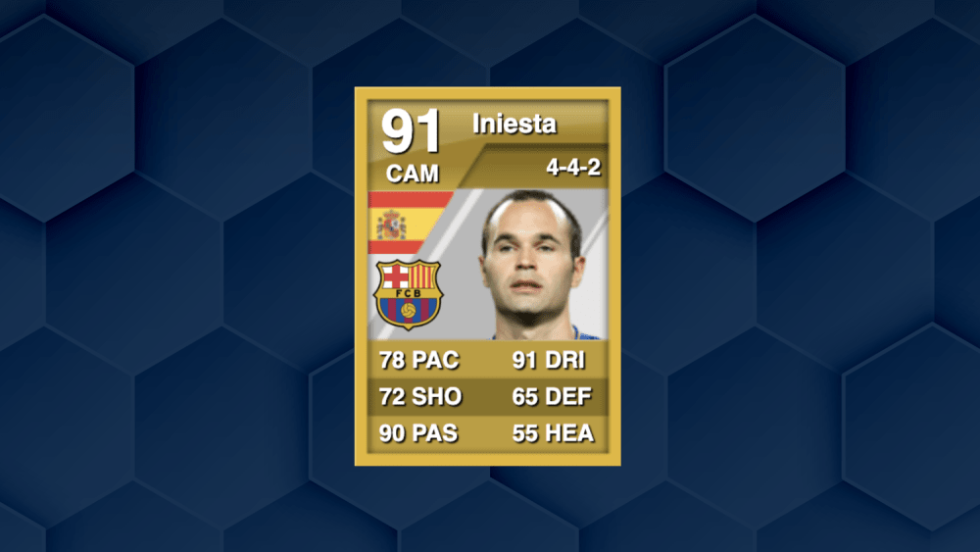Click the 4-4-2 formation label
980x552 pixels.
573,167
